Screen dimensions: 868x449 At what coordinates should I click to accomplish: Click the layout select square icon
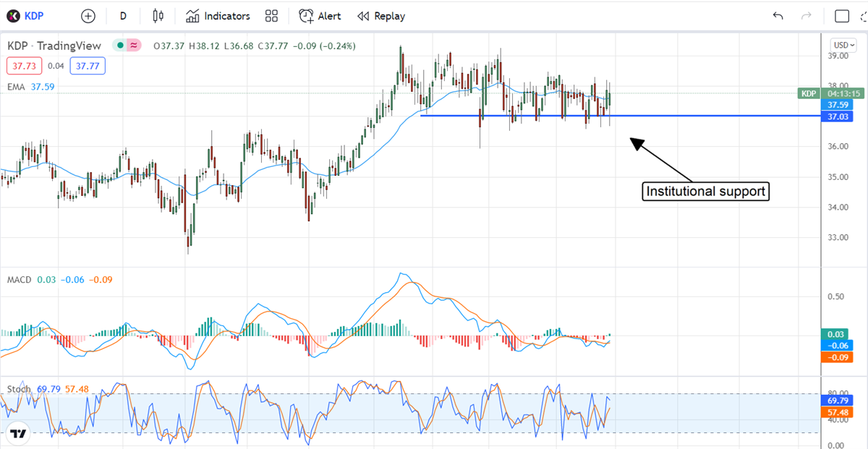pyautogui.click(x=842, y=16)
